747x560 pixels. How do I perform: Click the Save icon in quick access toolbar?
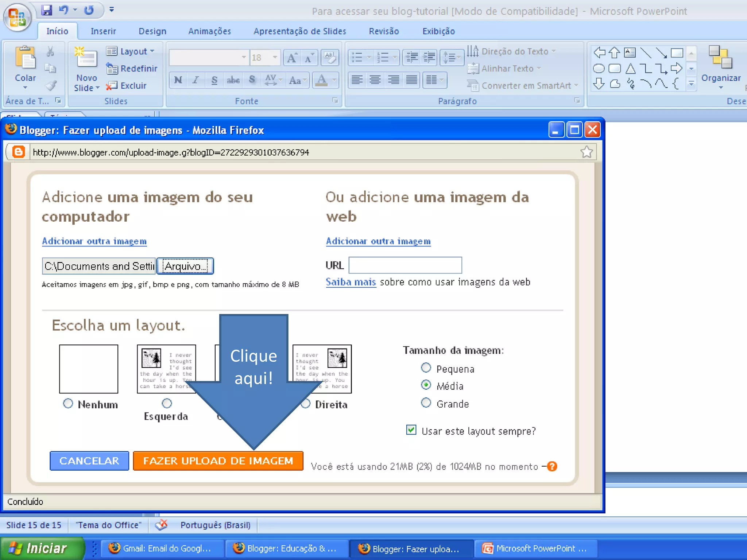click(x=47, y=10)
